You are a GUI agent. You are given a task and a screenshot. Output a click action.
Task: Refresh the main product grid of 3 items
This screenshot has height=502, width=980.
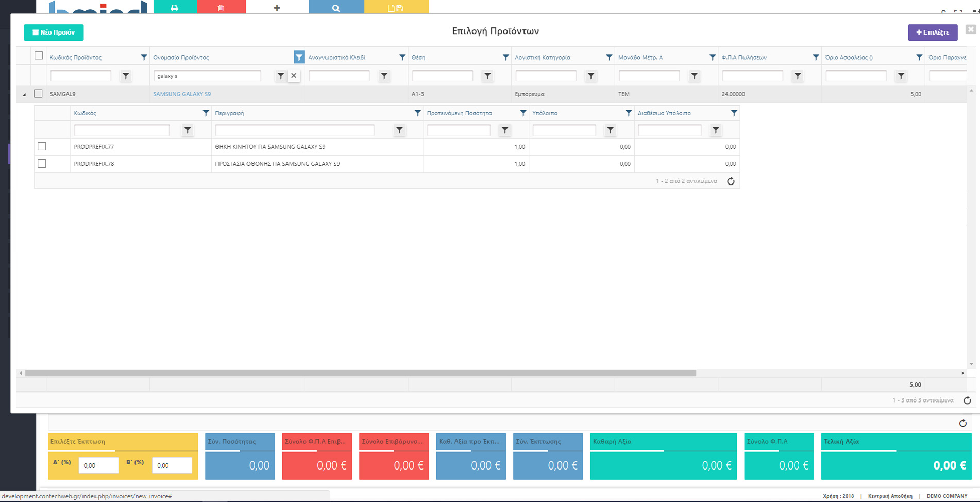tap(967, 400)
